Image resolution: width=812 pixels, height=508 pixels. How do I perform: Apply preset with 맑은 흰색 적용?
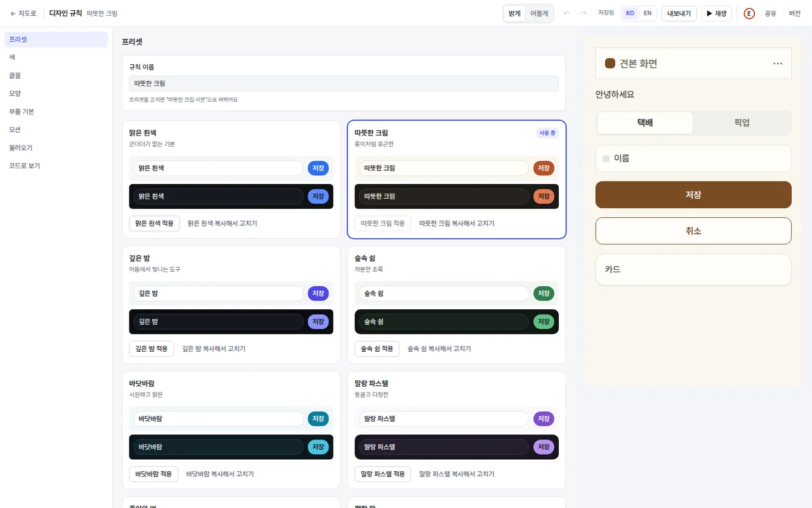click(154, 224)
